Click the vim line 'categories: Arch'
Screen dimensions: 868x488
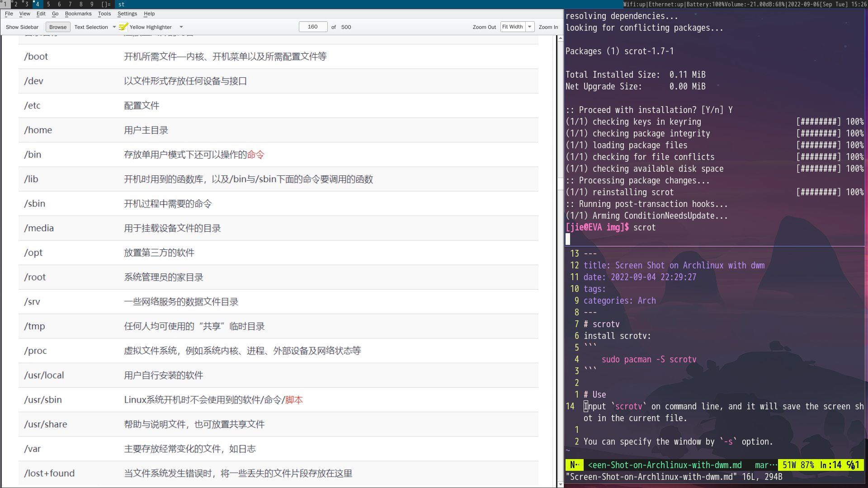[x=619, y=301]
